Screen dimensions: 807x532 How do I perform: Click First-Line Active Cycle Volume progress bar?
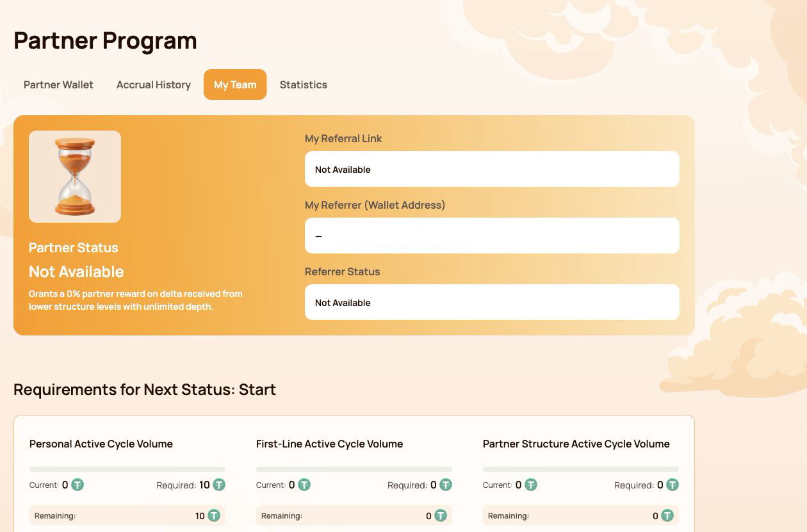pyautogui.click(x=354, y=469)
